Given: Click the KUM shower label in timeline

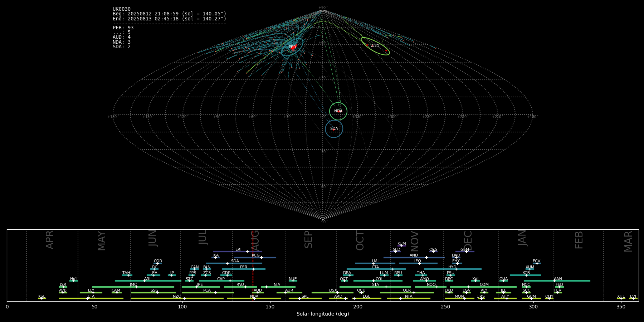Looking at the screenshot, I should 402,244.
